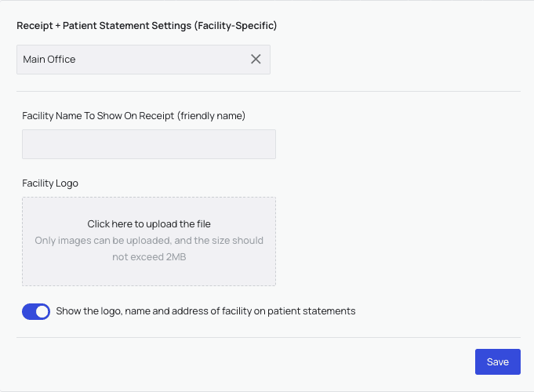Click the 'Only images can be uploaded' hint line

149,241
